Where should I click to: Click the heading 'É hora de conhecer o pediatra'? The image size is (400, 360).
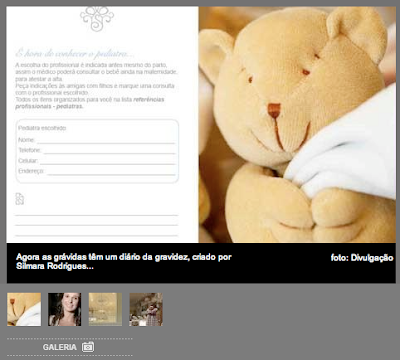click(x=75, y=53)
